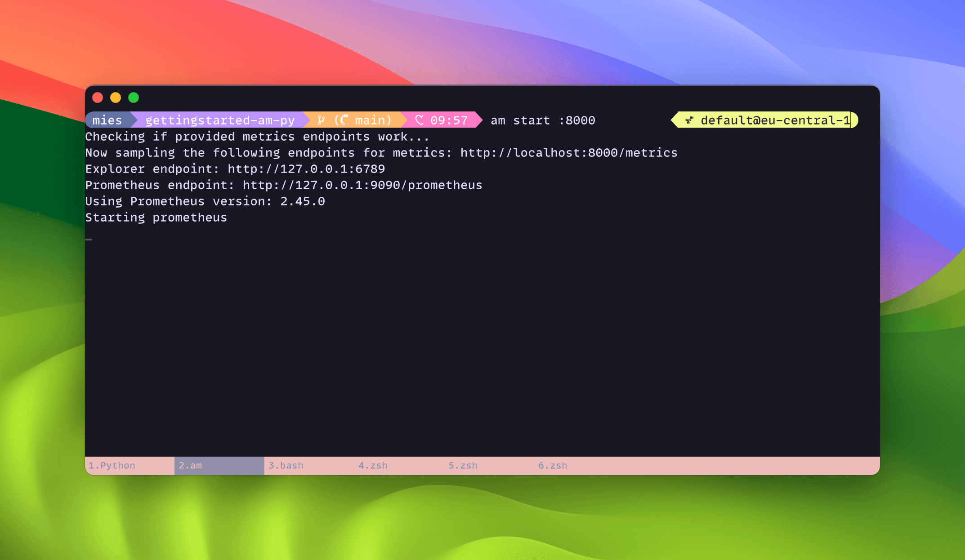This screenshot has width=965, height=560.
Task: Select the active 2.am tab
Action: click(191, 466)
